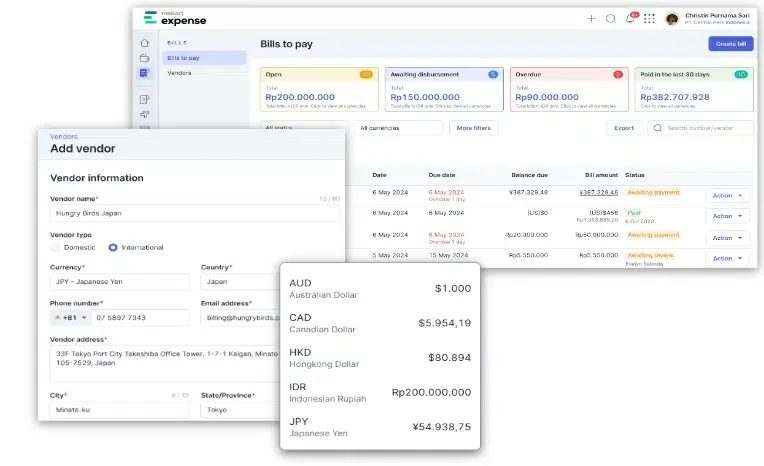Image resolution: width=764 pixels, height=466 pixels.
Task: Open Bills to pay in the Bills menu
Action: tap(204, 58)
